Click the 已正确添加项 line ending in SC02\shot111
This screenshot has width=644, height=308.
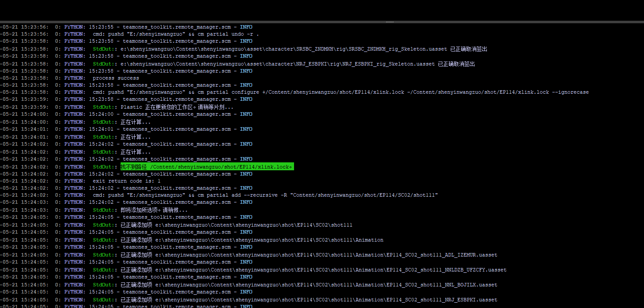236,225
